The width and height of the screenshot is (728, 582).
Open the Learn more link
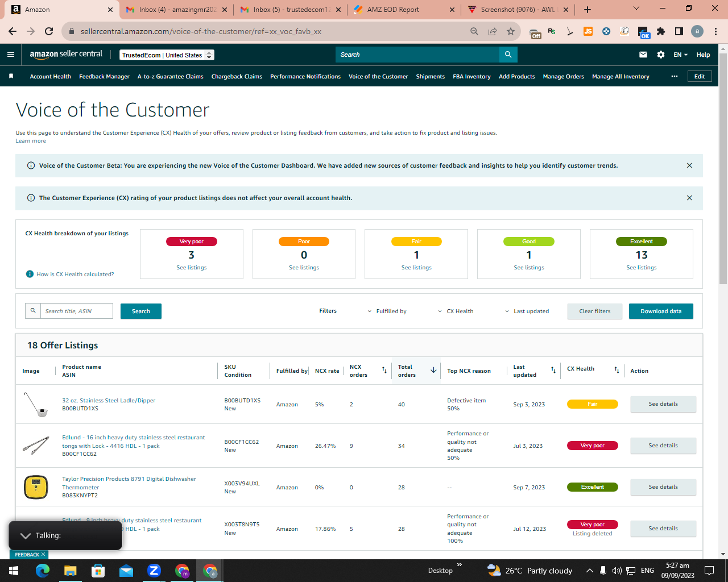coord(31,141)
